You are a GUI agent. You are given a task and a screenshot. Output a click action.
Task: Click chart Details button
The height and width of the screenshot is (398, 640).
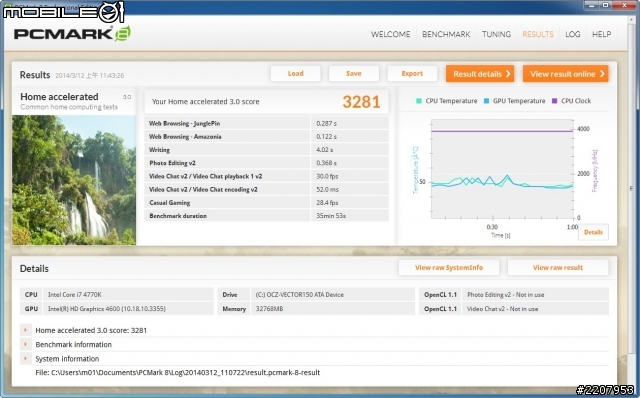593,232
